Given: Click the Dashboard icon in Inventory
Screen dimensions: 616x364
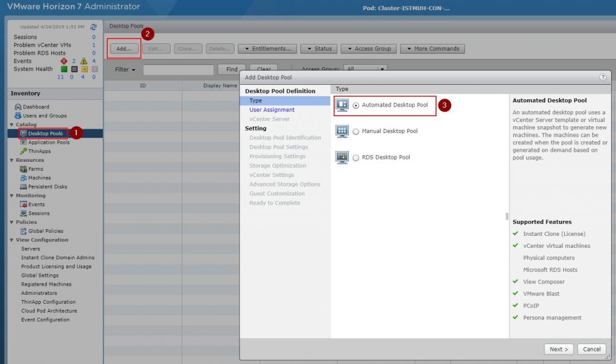Looking at the screenshot, I should (x=17, y=106).
